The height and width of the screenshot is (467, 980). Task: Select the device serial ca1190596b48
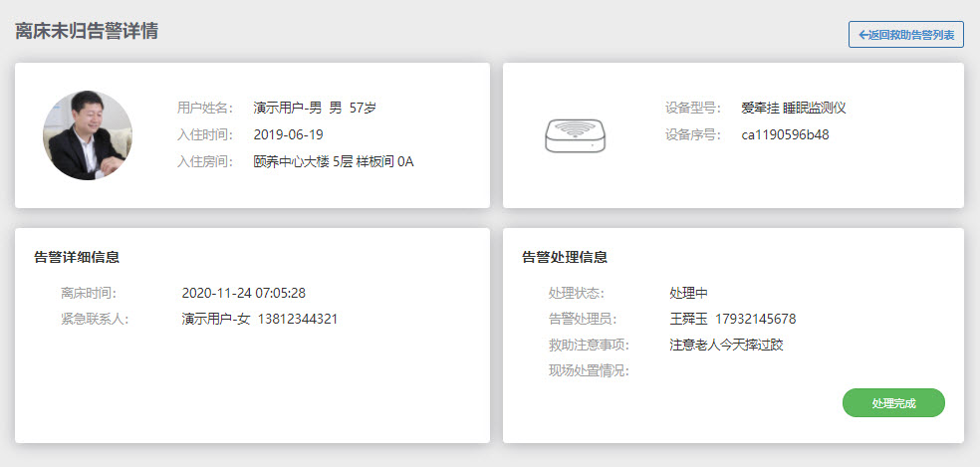(x=785, y=134)
